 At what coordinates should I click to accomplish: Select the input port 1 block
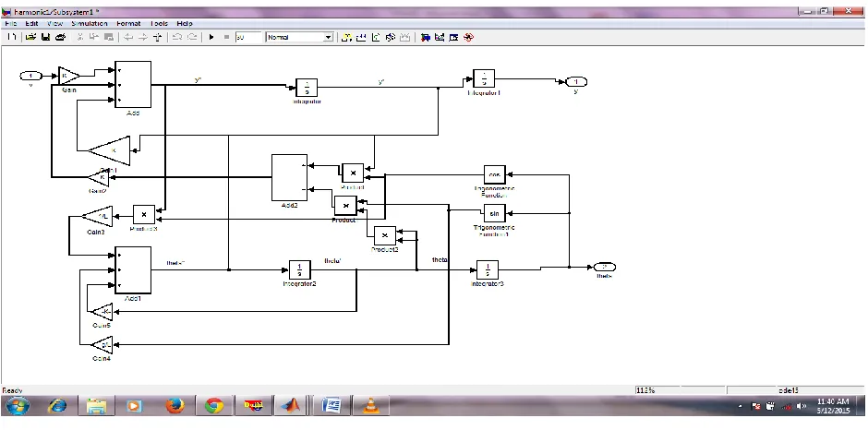pyautogui.click(x=31, y=76)
